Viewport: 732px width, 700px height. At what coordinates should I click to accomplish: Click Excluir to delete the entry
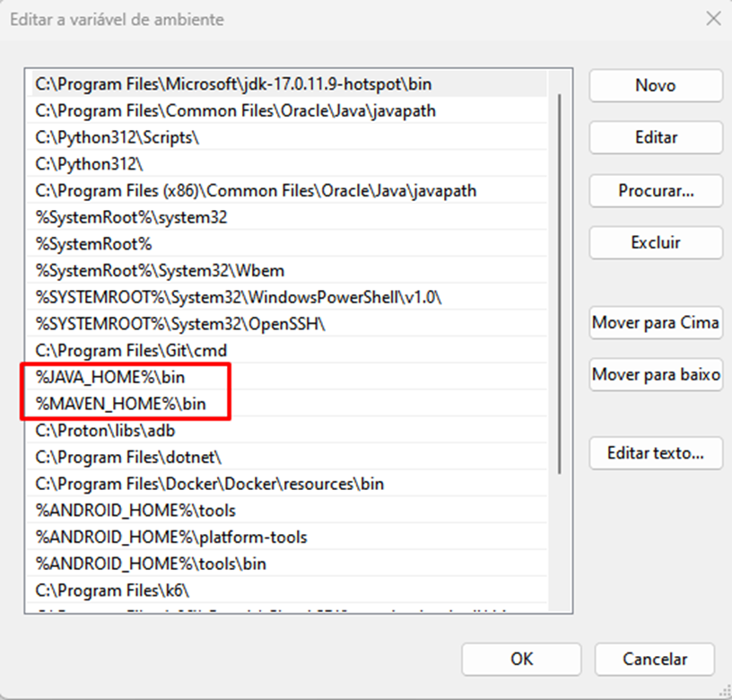656,243
